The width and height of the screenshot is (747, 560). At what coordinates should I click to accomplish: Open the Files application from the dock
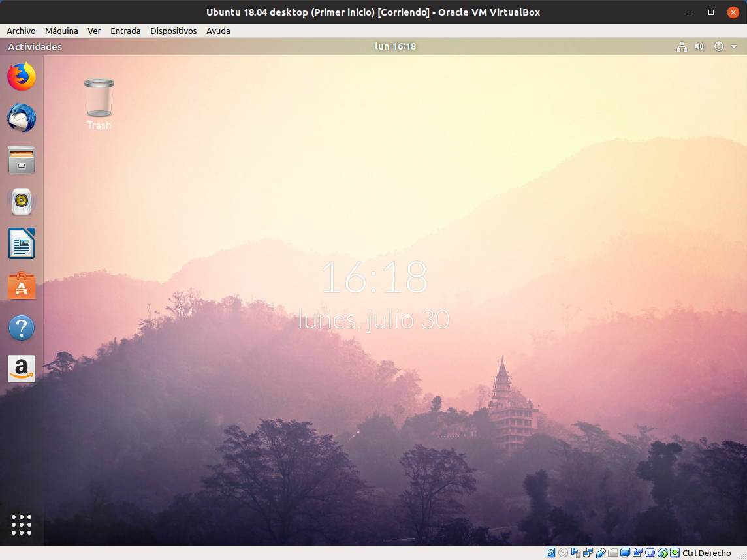[22, 160]
